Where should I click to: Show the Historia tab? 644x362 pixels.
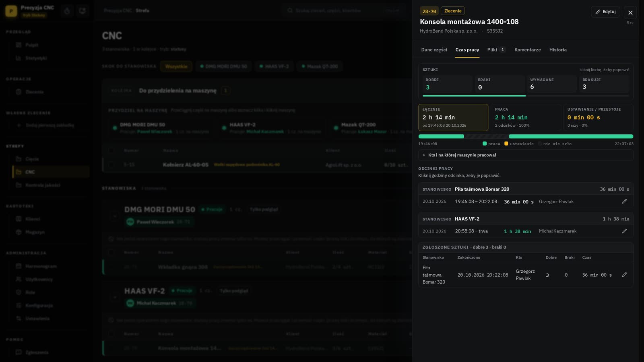[558, 50]
